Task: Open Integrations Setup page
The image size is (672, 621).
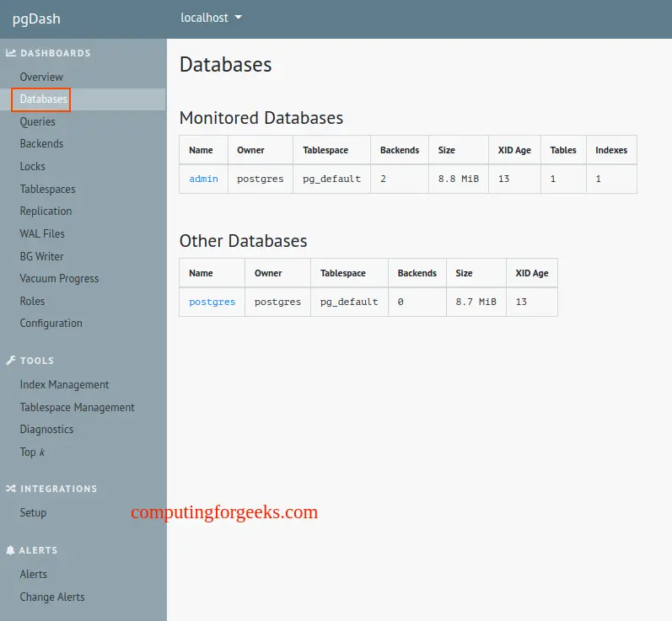Action: [33, 512]
